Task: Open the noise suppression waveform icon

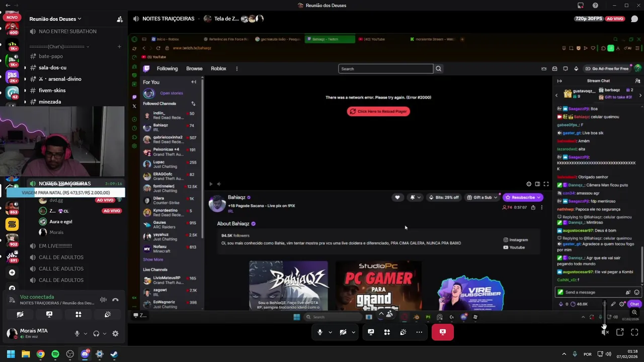Action: click(x=103, y=300)
